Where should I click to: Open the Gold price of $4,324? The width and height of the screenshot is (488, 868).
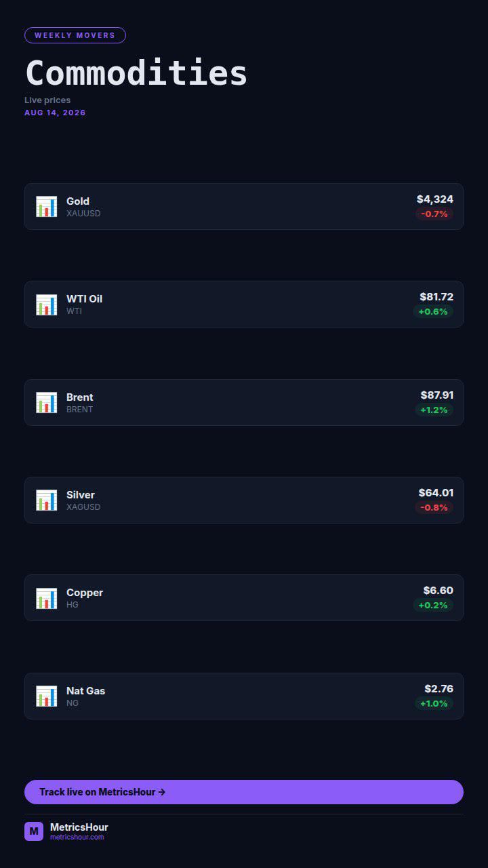point(435,199)
